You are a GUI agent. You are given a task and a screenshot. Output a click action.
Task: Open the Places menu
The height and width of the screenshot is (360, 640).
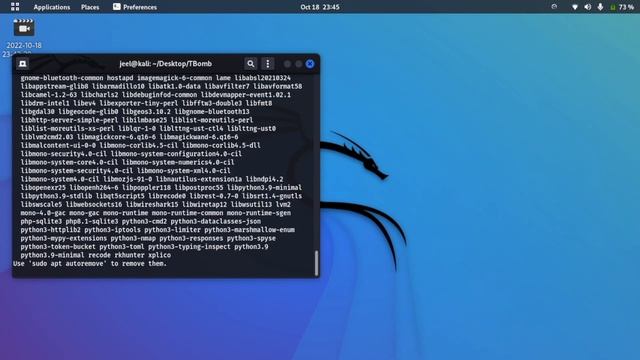90,7
